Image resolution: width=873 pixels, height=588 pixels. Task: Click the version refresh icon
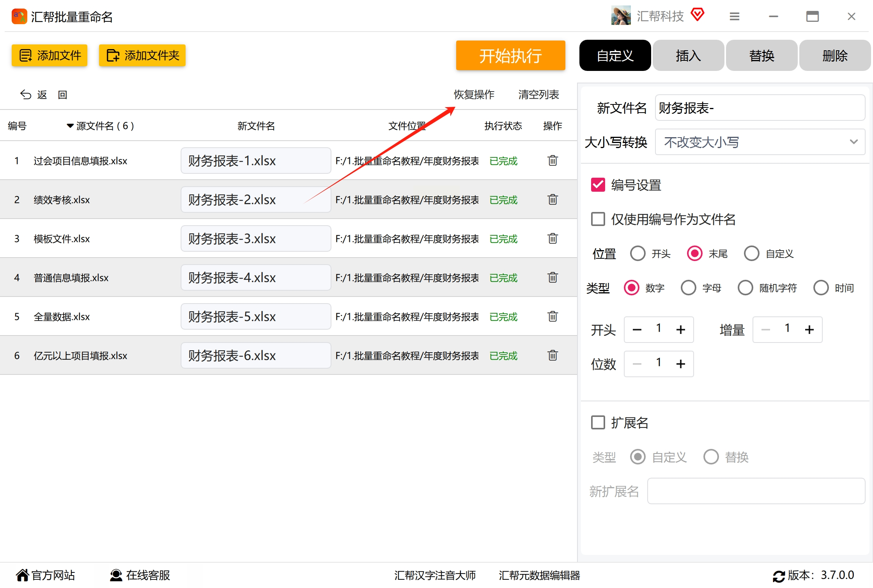click(779, 576)
